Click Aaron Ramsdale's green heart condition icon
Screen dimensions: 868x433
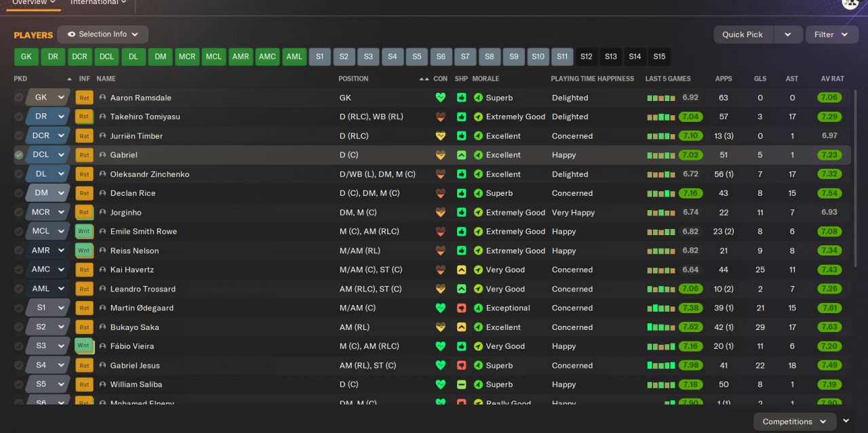(441, 98)
